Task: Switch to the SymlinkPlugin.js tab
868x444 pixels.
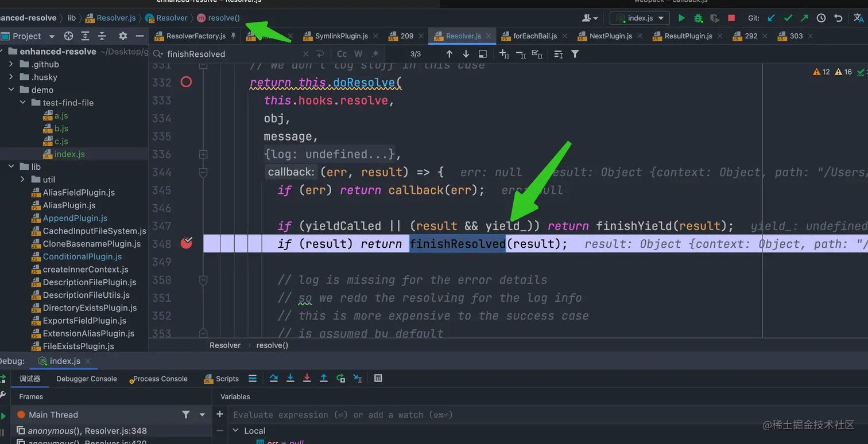Action: click(x=341, y=36)
